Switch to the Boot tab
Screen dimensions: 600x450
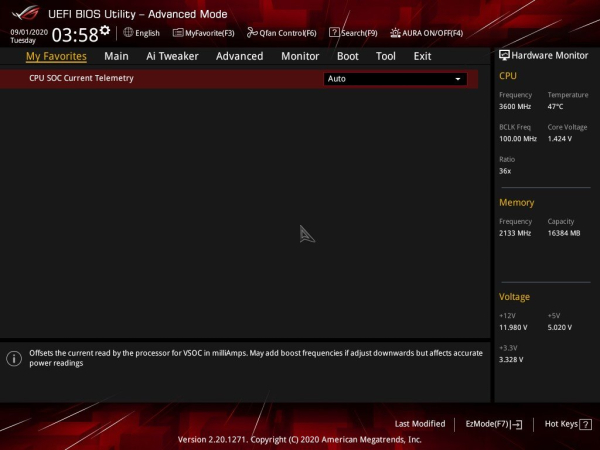tap(347, 56)
